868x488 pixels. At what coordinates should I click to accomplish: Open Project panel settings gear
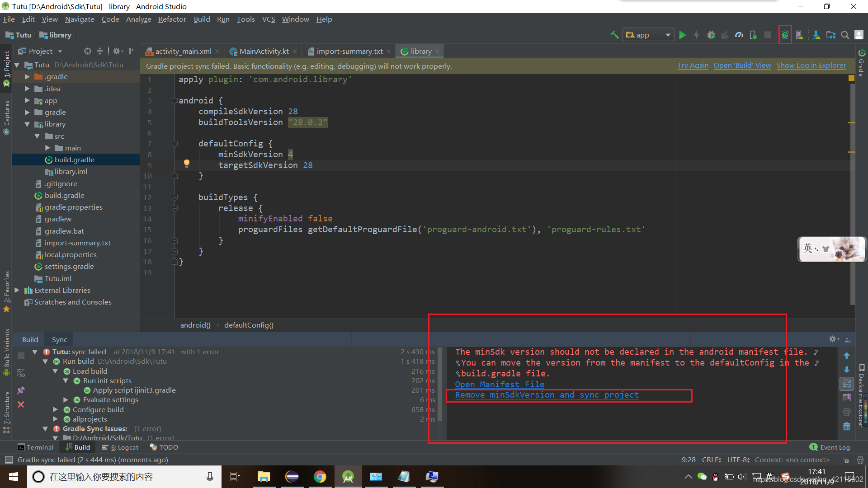[x=117, y=51]
